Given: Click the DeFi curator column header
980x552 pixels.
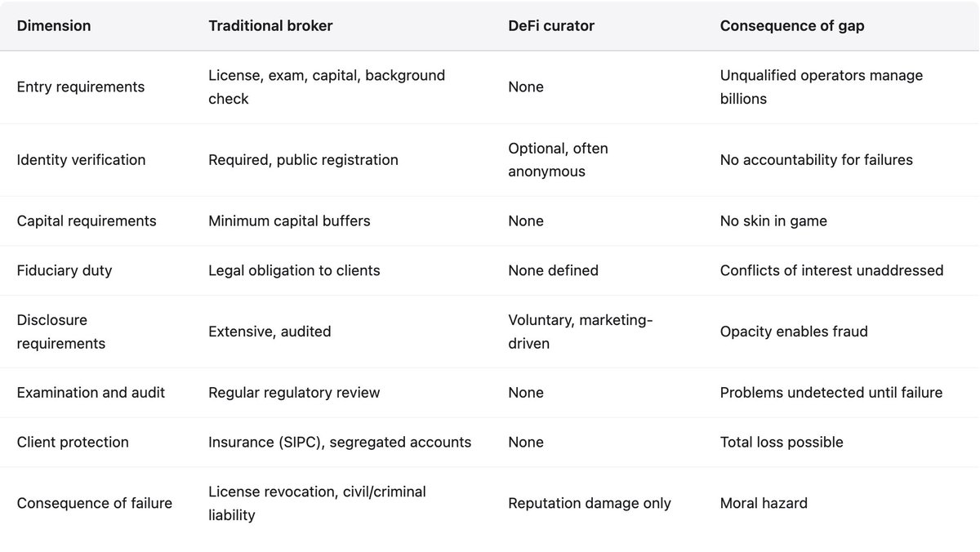Looking at the screenshot, I should (x=551, y=25).
